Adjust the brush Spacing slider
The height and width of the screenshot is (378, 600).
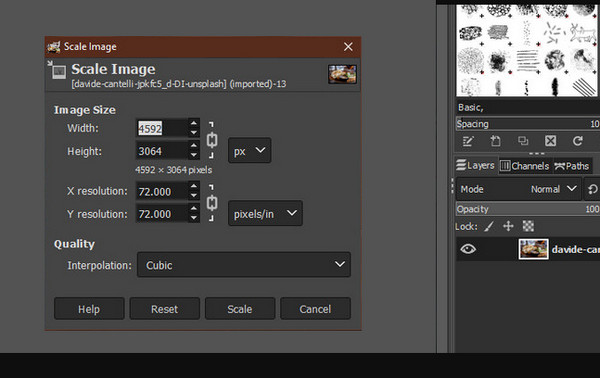coord(528,124)
